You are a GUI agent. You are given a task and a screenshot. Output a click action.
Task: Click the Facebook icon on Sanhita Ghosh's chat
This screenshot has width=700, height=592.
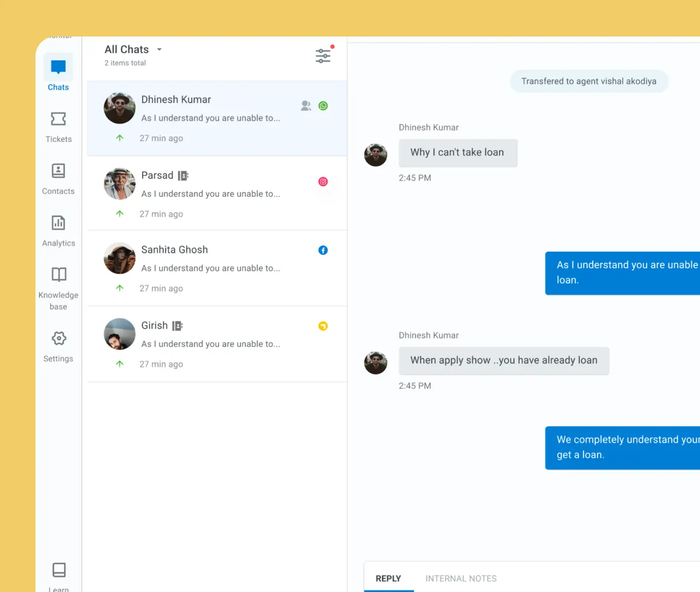323,250
